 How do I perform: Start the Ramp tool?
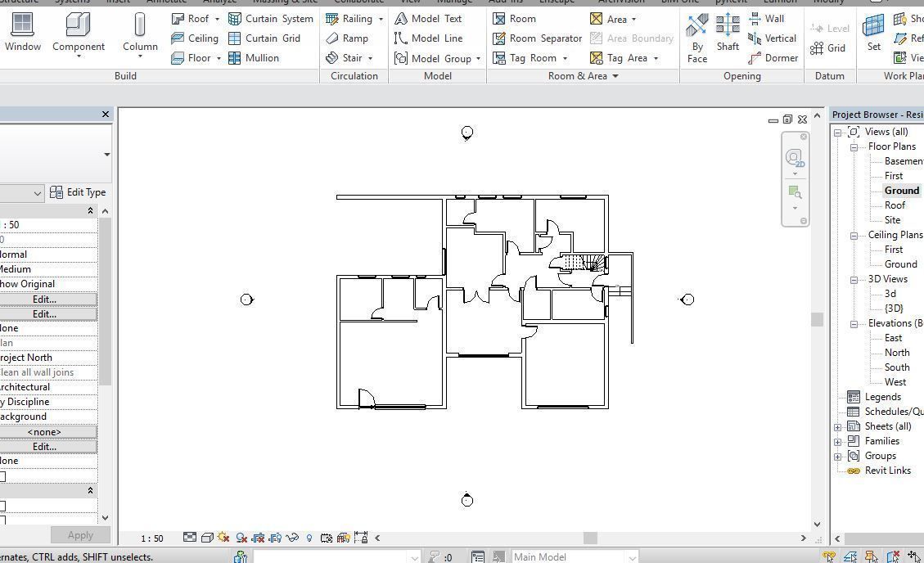[347, 38]
